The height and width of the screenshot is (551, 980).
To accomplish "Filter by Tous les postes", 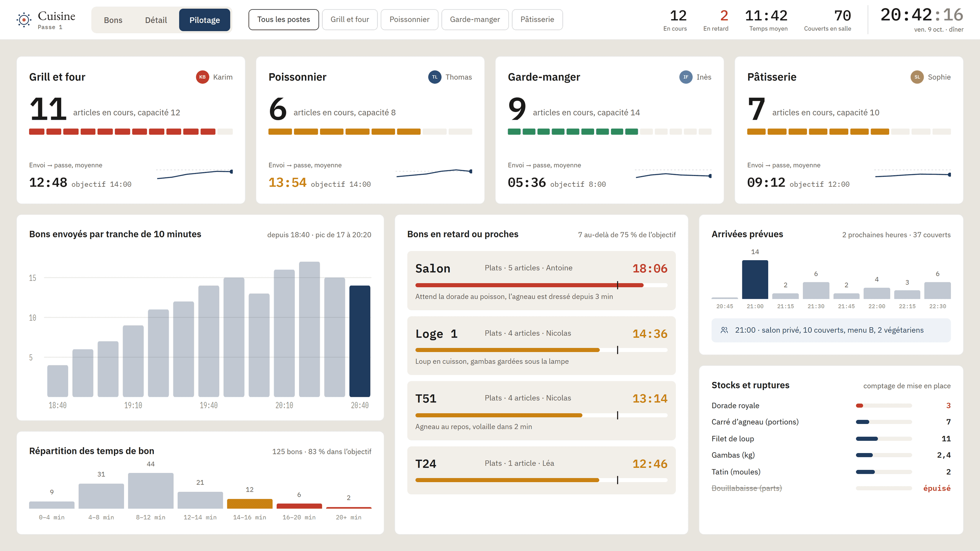I will [284, 20].
